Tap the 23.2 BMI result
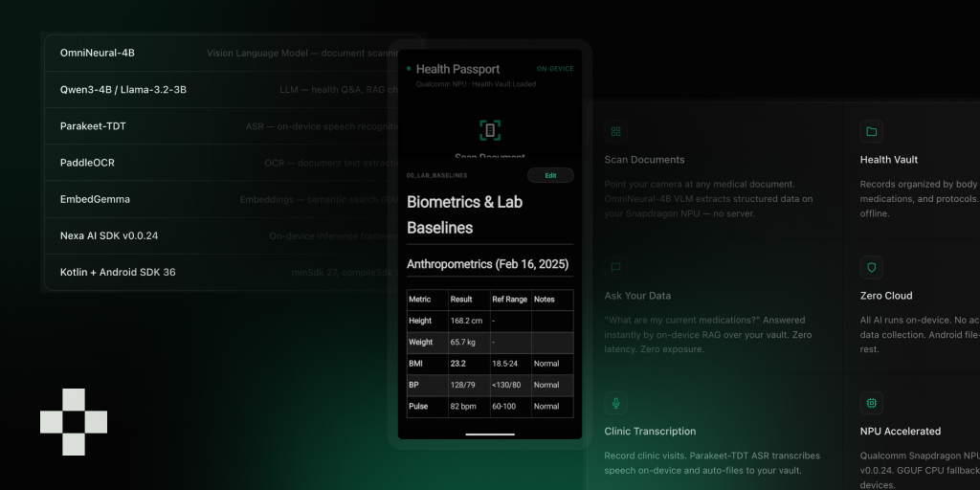 tap(457, 363)
